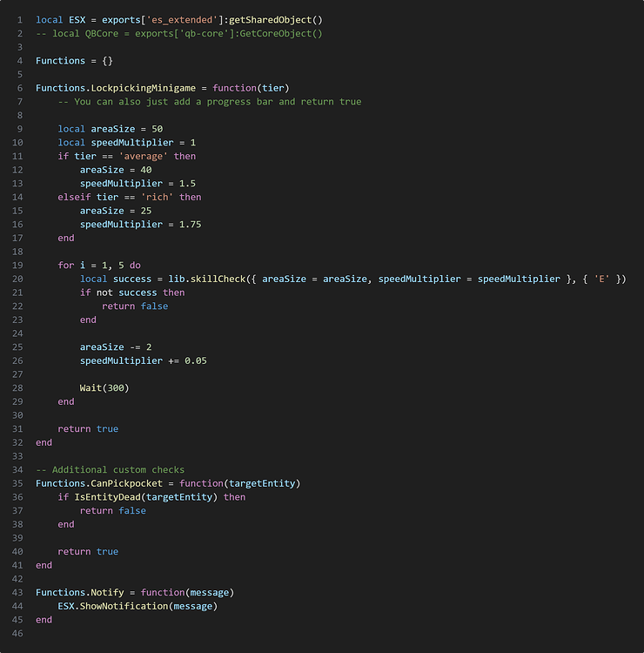Click 'LockpickingMinigame' function name
This screenshot has width=644, height=653.
[144, 88]
